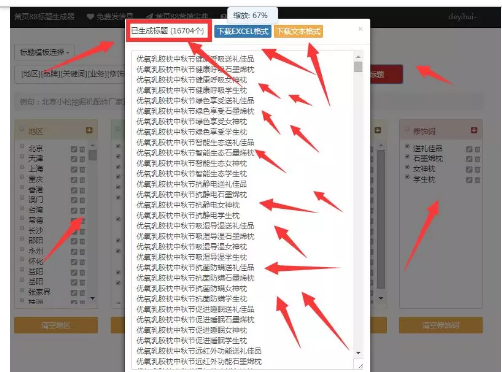Tick the 重庆 checkbox

point(22,177)
